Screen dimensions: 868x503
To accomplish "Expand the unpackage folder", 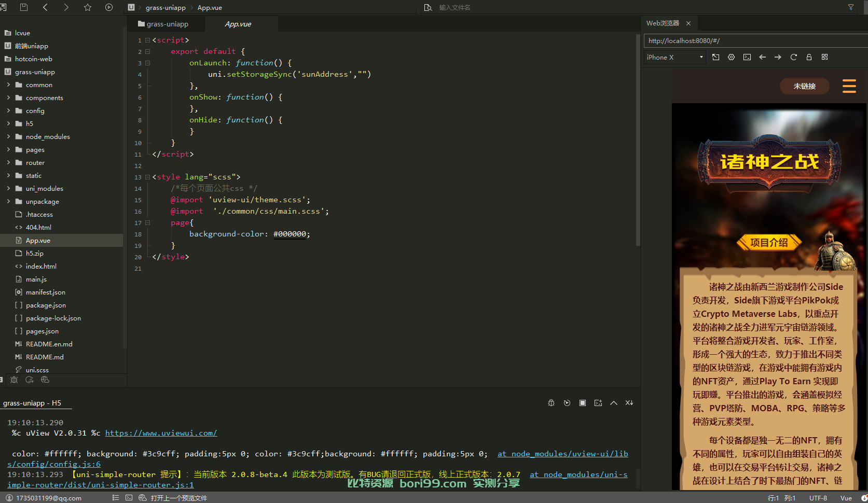I will (8, 201).
